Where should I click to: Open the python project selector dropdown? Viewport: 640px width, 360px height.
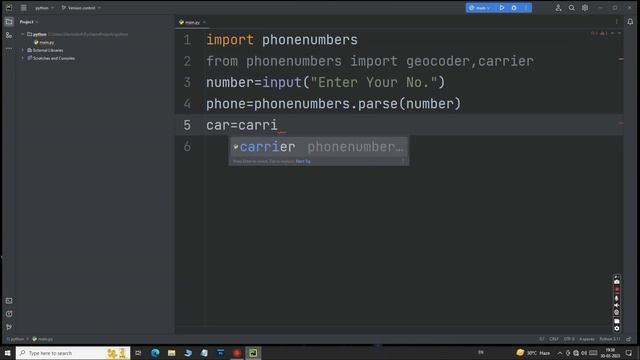tap(44, 8)
